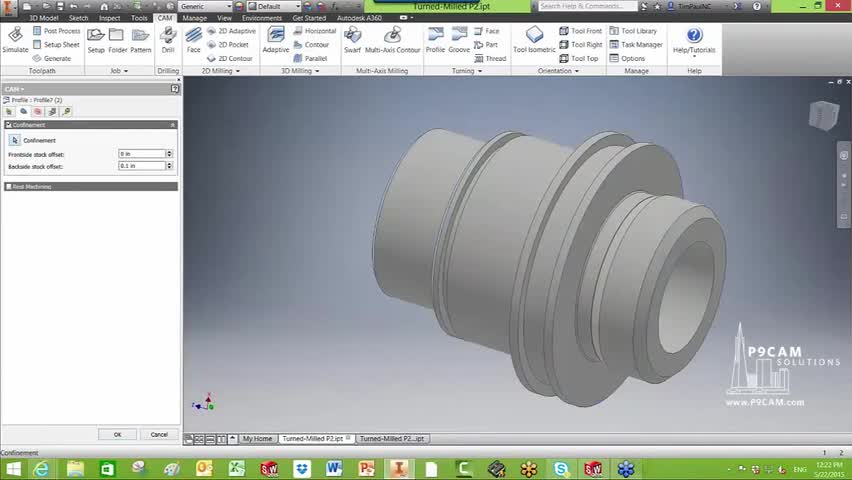Expand the 3D Milling panel dropdown
852x480 pixels.
click(x=300, y=71)
